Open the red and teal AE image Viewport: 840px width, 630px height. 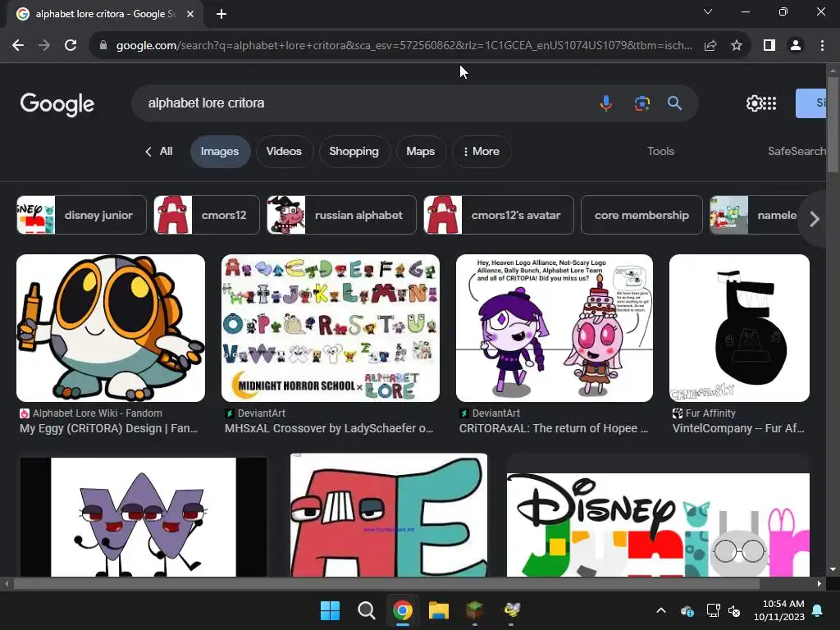click(389, 515)
